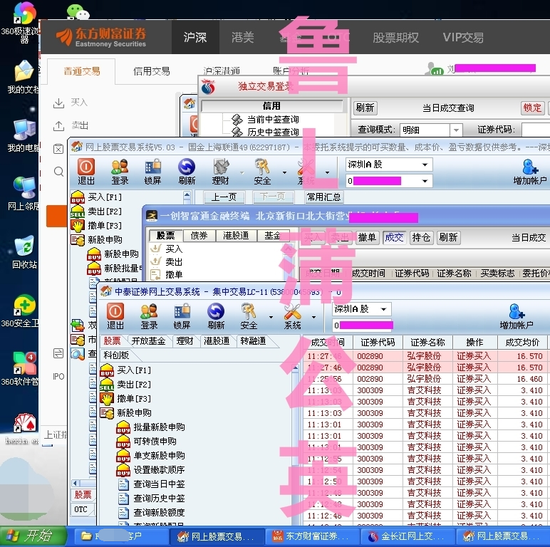Open 回收站 desktop icon

(24, 252)
